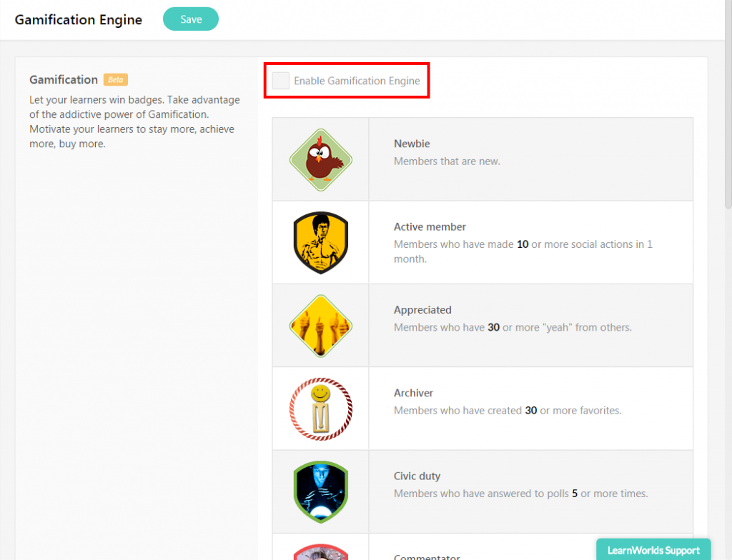The width and height of the screenshot is (732, 560).
Task: Enable the Gamification Engine checkbox
Action: (x=280, y=81)
